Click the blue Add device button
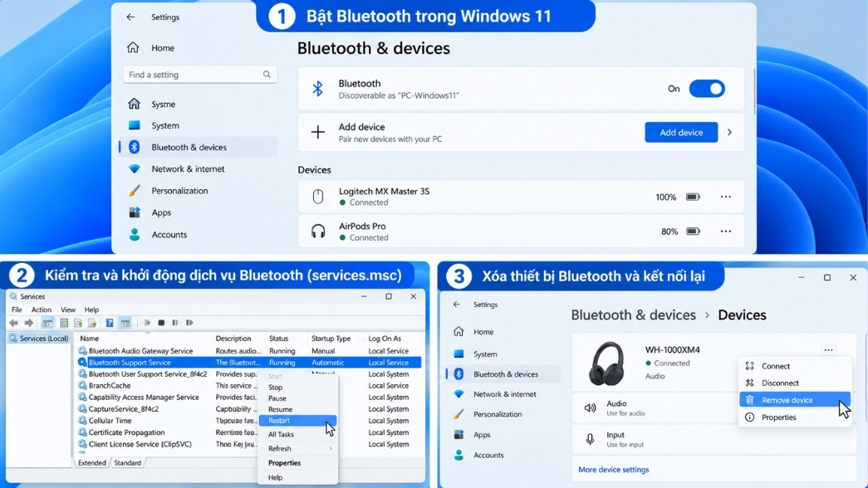 (681, 132)
